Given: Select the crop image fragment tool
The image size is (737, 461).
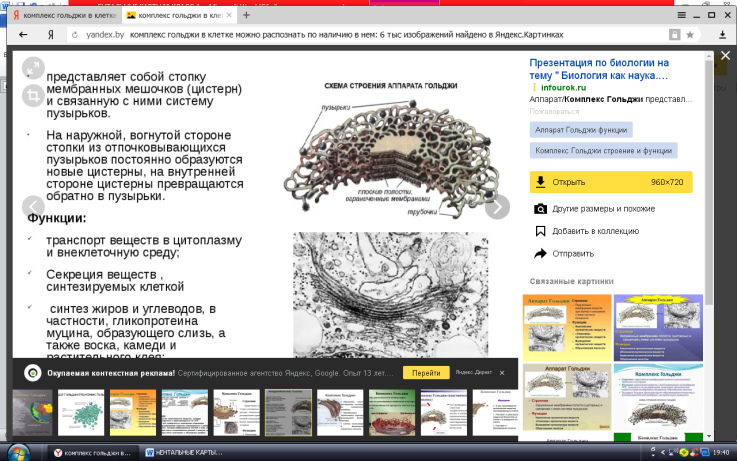Looking at the screenshot, I should coord(33,96).
